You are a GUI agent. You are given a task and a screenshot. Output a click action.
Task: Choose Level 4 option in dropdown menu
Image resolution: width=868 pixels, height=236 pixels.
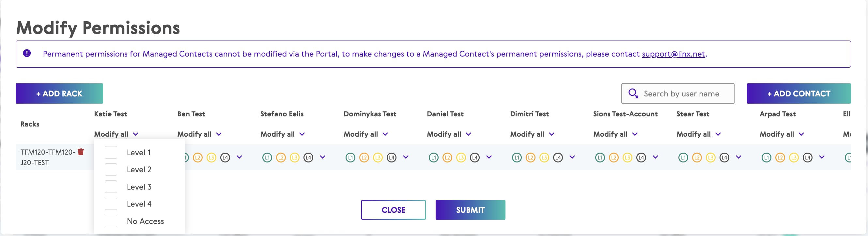pyautogui.click(x=139, y=204)
